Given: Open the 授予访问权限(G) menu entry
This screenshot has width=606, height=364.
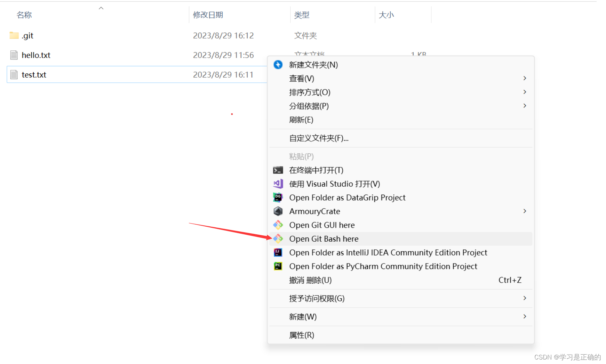Looking at the screenshot, I should pos(401,298).
